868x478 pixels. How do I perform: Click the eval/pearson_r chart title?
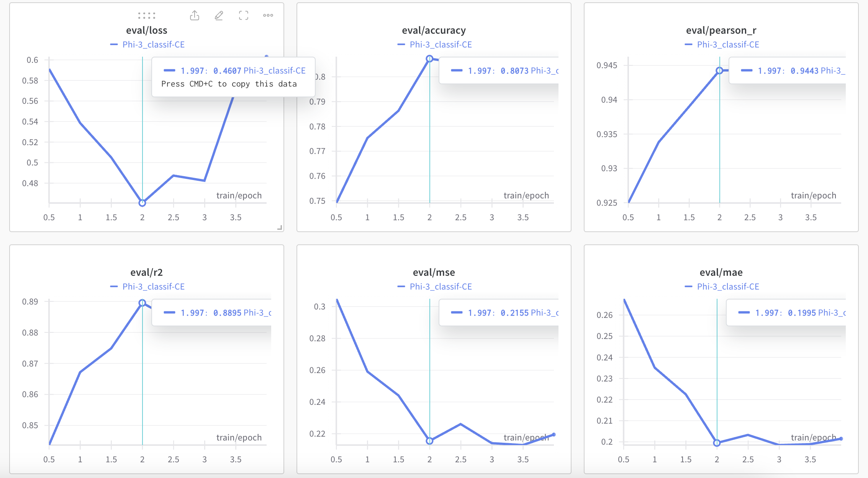click(x=721, y=30)
